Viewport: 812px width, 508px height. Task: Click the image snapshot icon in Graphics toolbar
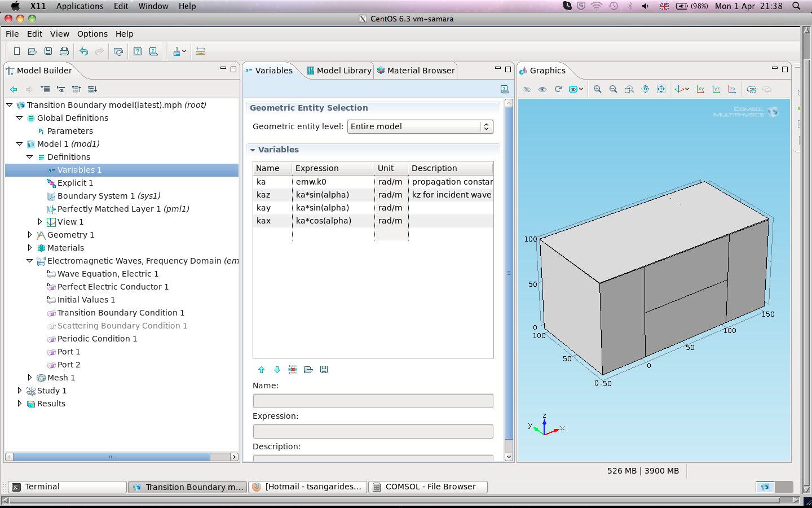(x=751, y=89)
